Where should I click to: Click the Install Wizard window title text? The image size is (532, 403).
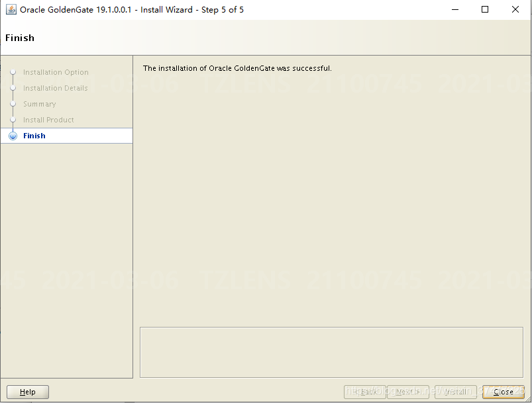coord(132,9)
